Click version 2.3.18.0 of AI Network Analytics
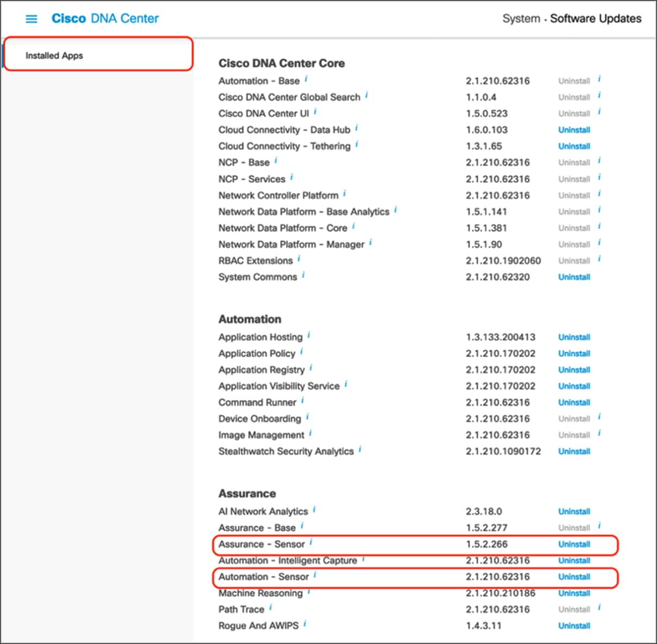The width and height of the screenshot is (657, 644). [484, 512]
